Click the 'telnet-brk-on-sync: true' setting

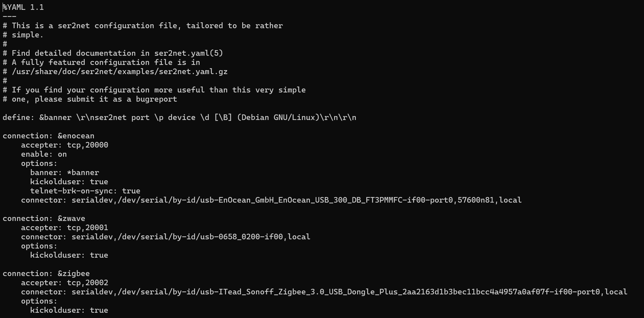(x=85, y=191)
